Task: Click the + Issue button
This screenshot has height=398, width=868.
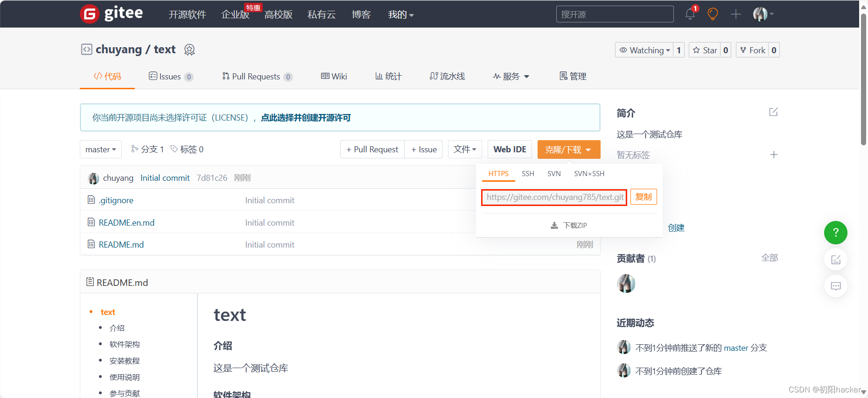Action: tap(424, 149)
